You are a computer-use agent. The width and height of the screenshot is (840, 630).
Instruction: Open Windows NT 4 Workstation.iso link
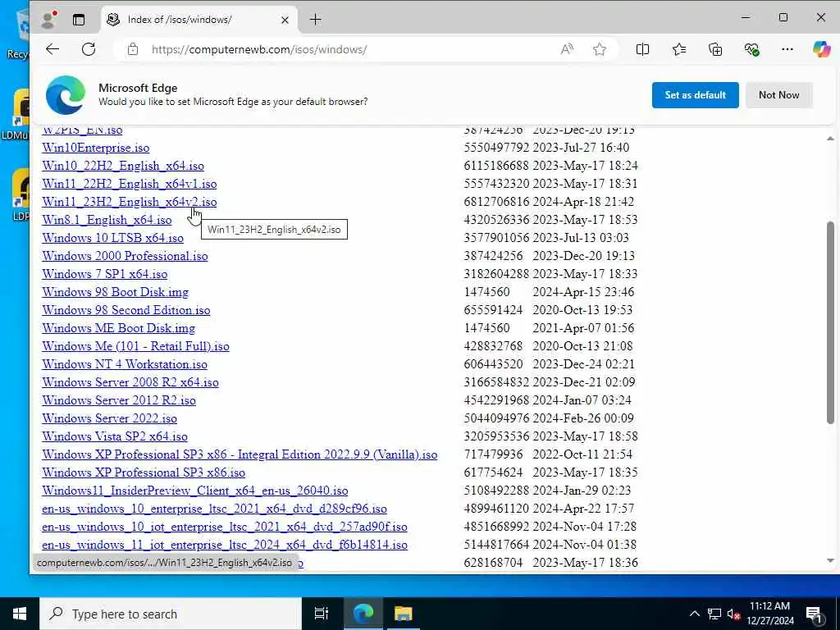click(x=125, y=364)
